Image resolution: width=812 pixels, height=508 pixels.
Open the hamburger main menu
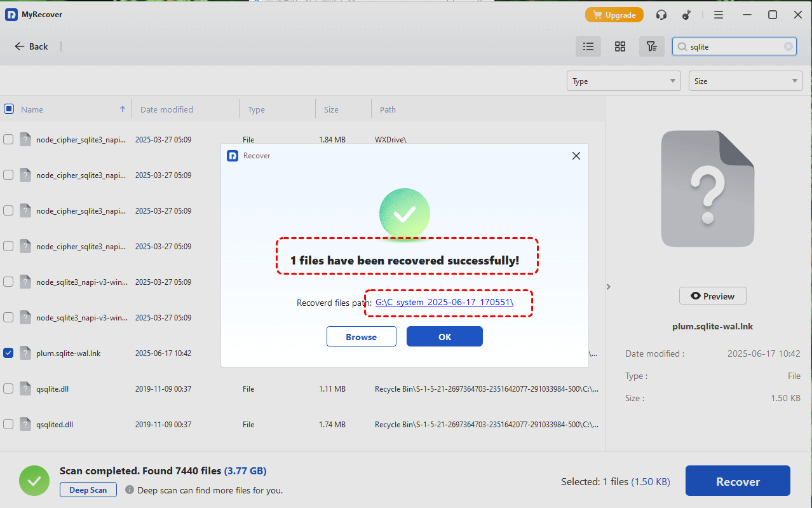click(719, 15)
